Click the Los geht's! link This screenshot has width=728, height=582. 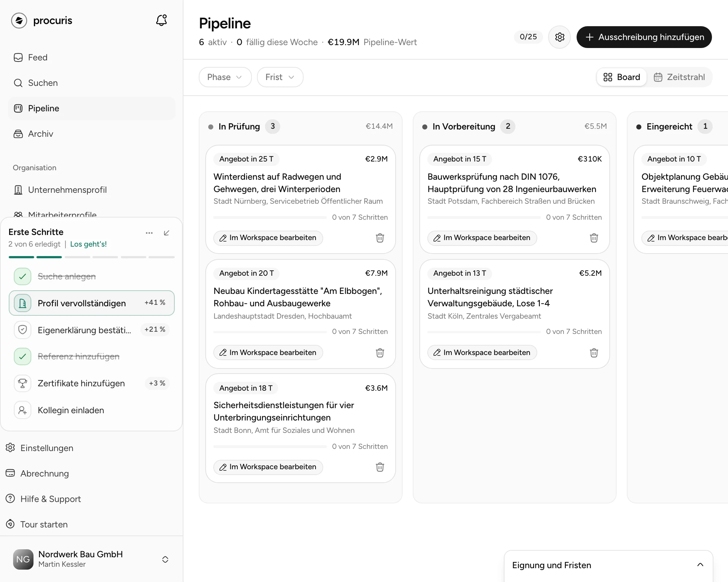coord(88,244)
